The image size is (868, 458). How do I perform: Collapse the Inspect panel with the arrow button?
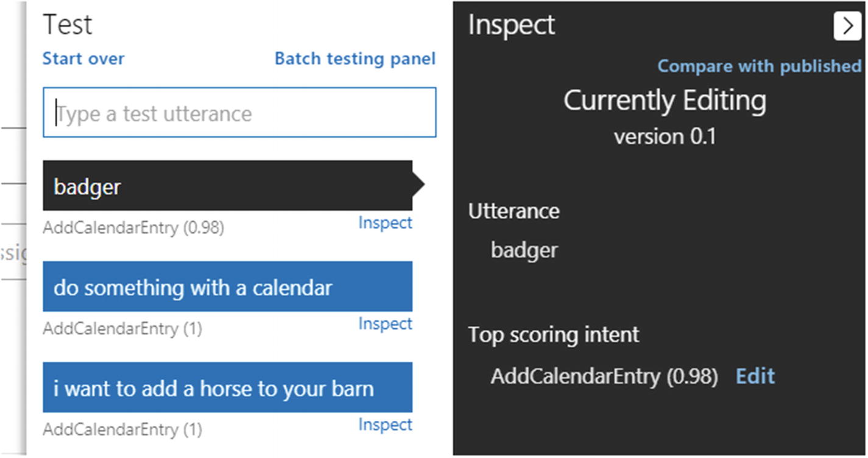click(847, 26)
